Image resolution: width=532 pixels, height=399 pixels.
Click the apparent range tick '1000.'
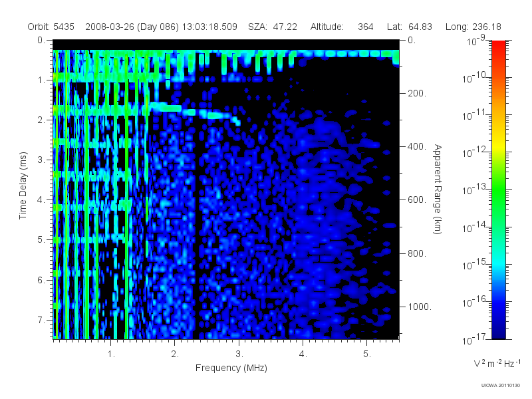click(x=420, y=307)
